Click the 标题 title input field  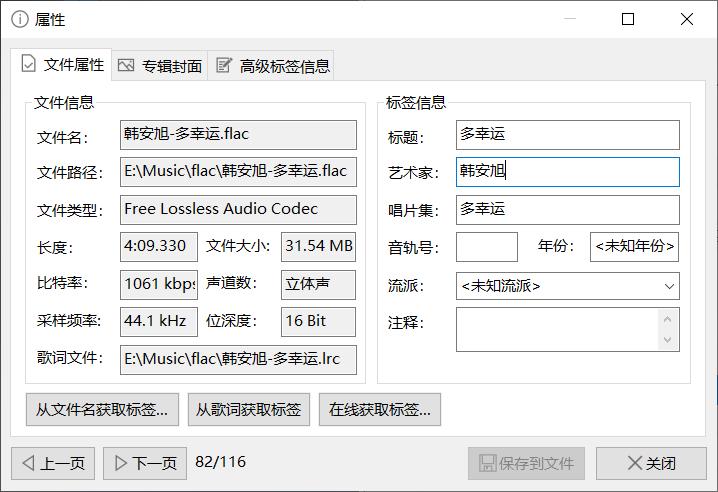click(568, 135)
